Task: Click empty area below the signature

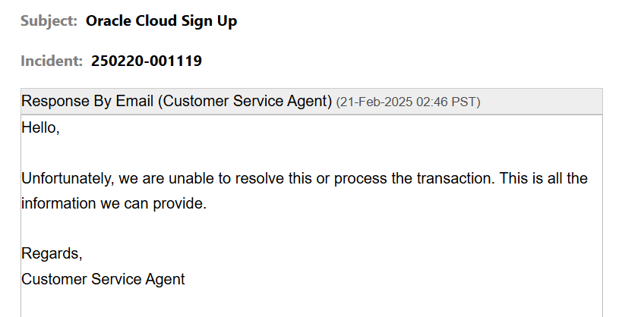Action: coord(311,303)
